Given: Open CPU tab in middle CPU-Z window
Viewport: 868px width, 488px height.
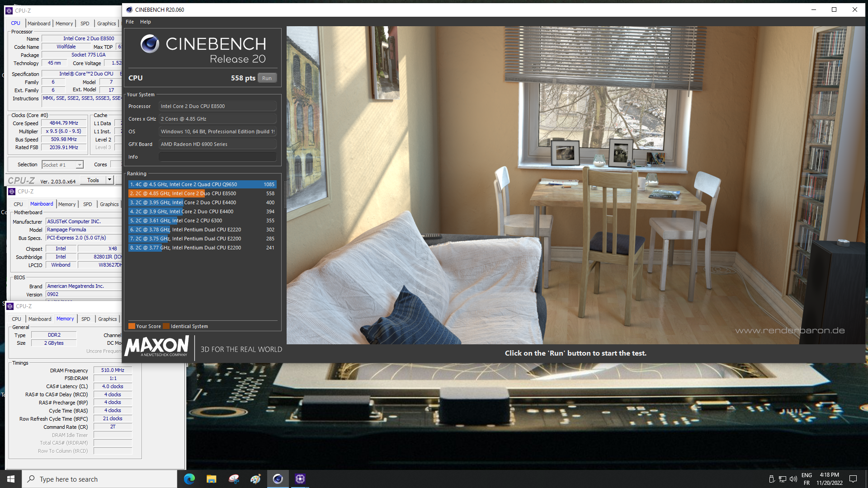Looking at the screenshot, I should pos(18,204).
